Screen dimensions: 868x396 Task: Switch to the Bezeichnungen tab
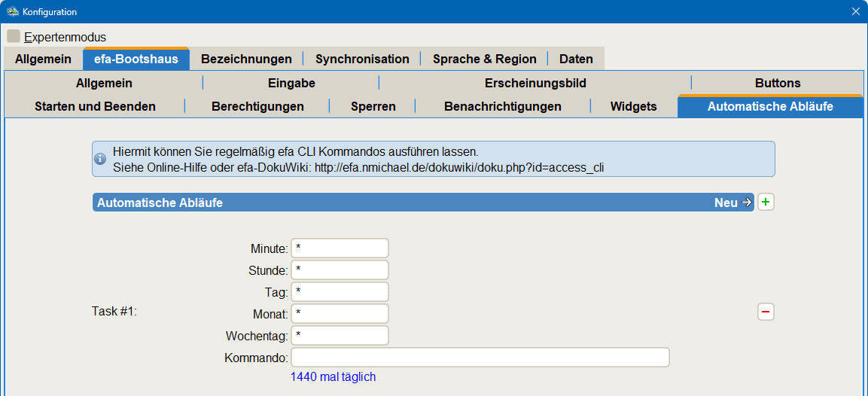coord(246,59)
